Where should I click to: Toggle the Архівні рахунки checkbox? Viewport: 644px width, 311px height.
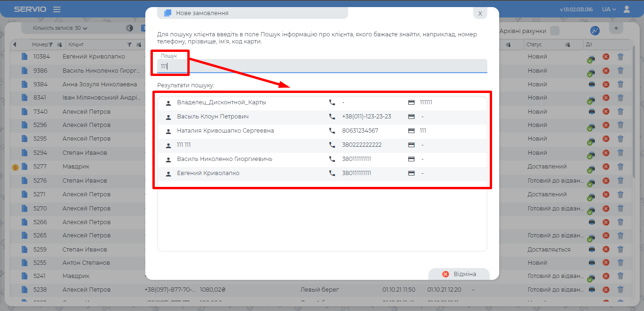tap(555, 31)
